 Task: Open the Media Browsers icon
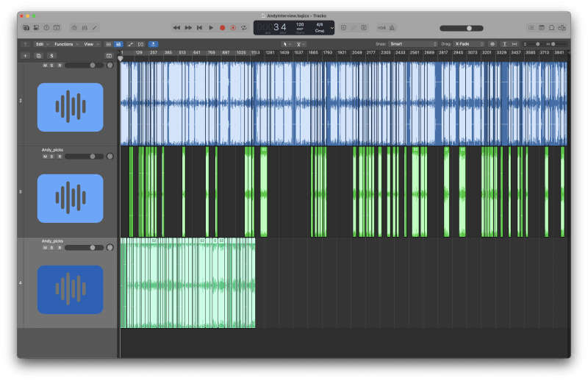pos(562,28)
